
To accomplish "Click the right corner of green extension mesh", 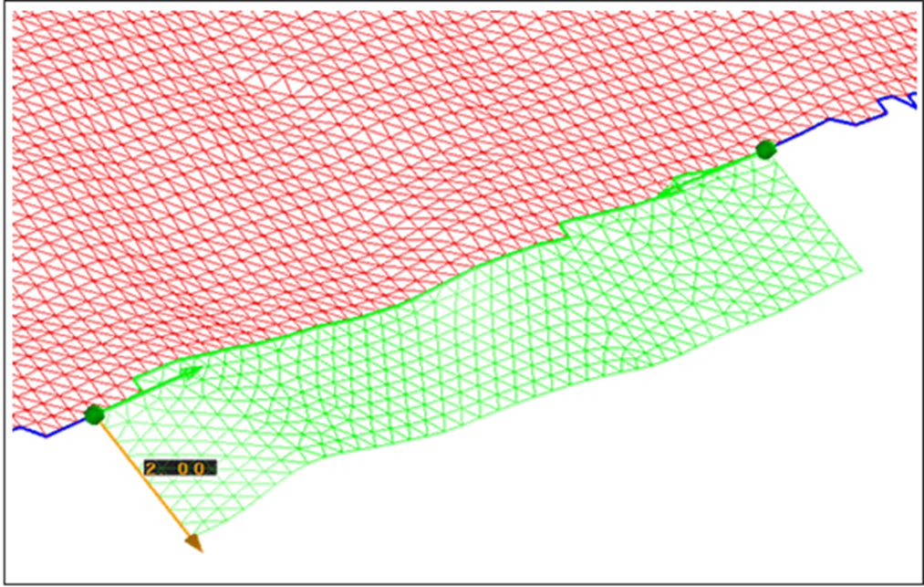I will tap(860, 270).
